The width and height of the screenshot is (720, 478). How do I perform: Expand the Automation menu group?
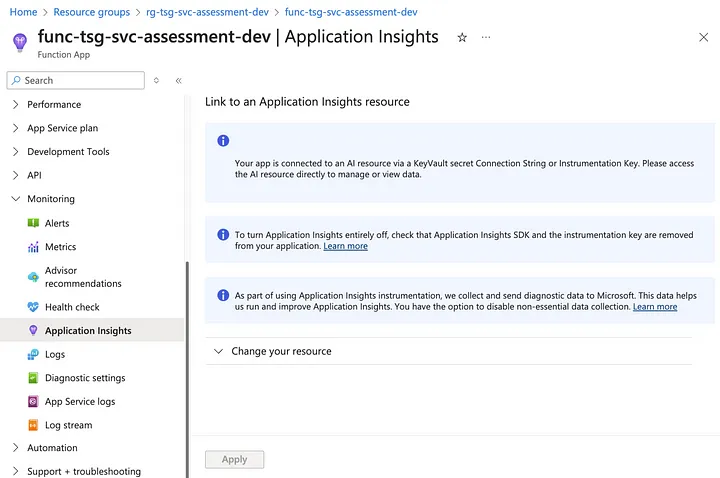click(x=15, y=448)
